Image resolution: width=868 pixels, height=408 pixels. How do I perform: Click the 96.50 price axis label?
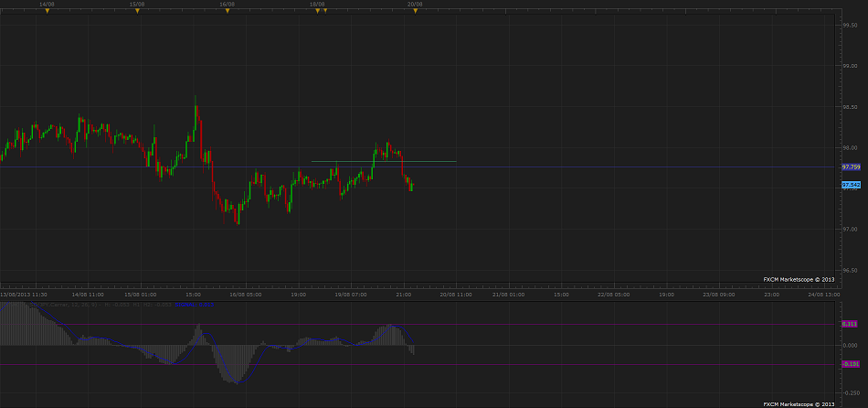point(850,270)
